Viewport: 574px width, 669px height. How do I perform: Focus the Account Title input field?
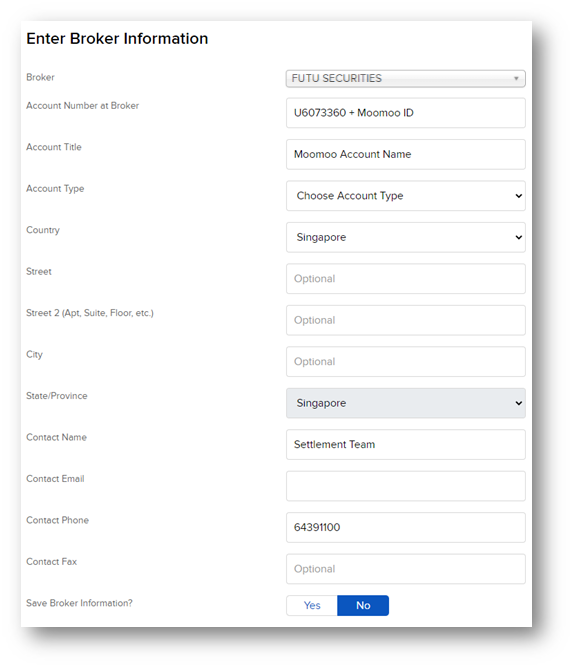coord(405,154)
